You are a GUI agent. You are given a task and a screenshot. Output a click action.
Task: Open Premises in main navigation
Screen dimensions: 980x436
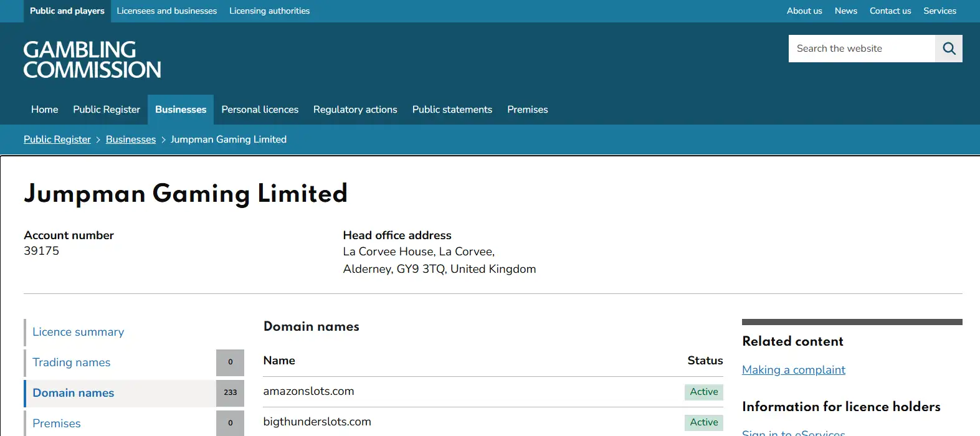[528, 110]
